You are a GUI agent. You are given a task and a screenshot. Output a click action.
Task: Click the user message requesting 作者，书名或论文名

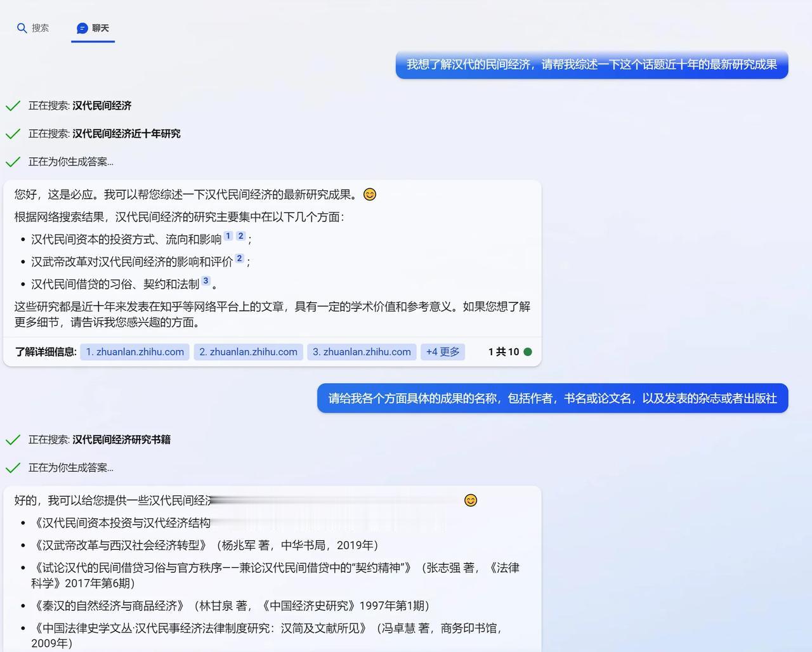(x=553, y=398)
